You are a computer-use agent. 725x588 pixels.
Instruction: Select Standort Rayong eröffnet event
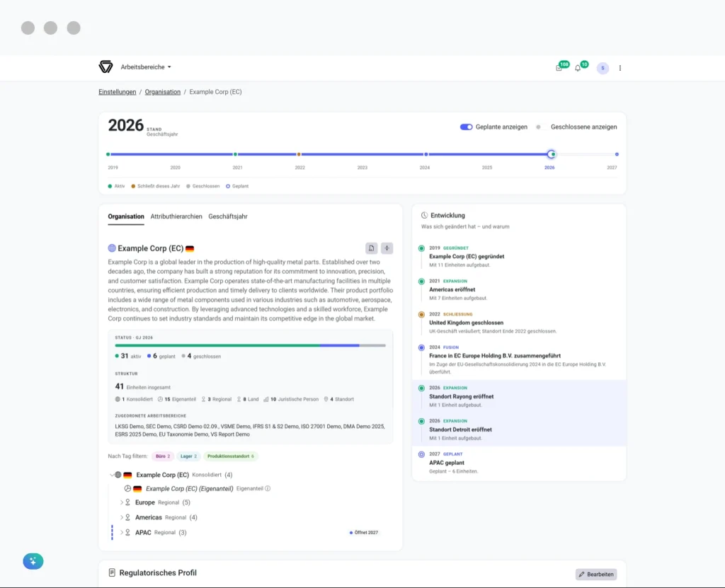pos(519,397)
